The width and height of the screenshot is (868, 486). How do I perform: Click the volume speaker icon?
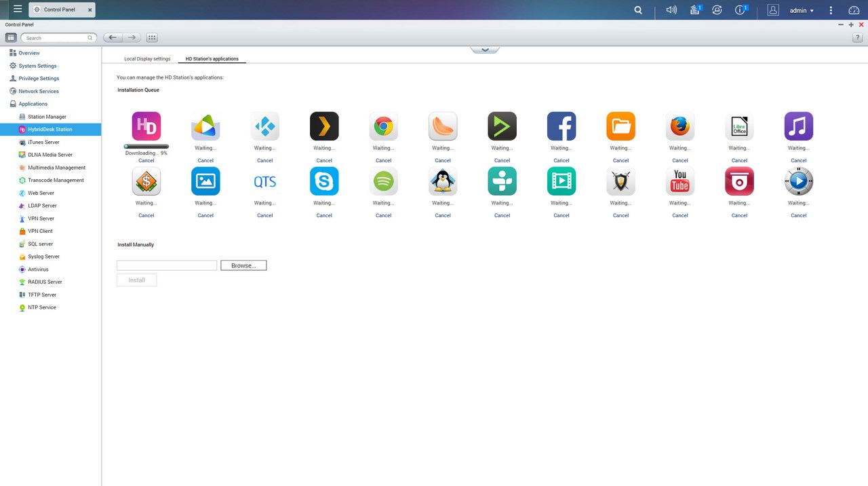[671, 10]
